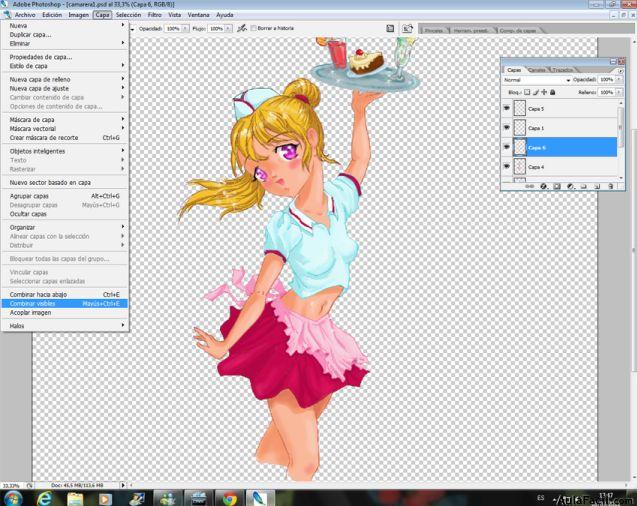Viewport: 637px width, 506px height.
Task: Click the link layers icon at panel bottom
Action: 530,186
